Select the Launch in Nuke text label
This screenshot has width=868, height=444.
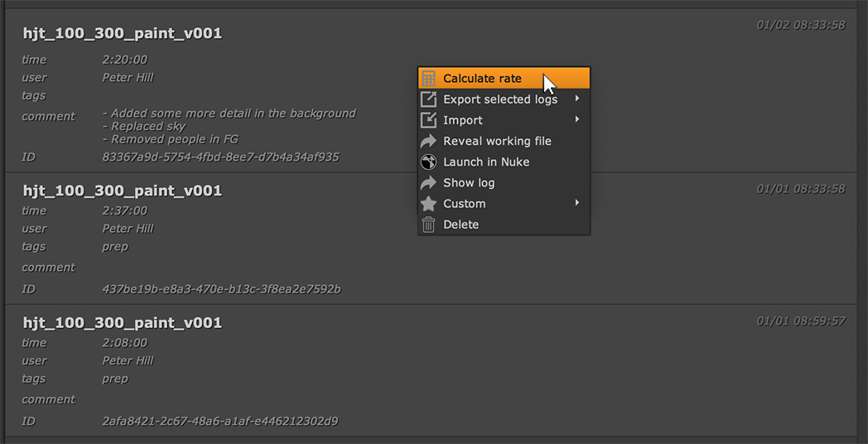click(486, 162)
